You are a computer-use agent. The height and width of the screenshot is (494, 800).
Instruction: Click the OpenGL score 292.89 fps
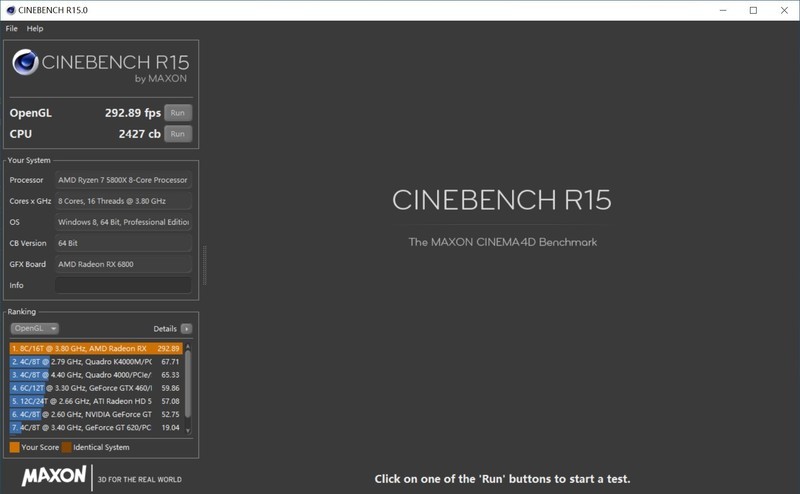click(x=133, y=113)
